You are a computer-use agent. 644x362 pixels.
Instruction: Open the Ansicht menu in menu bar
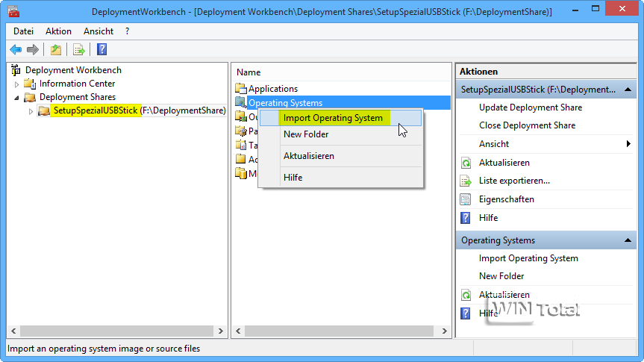click(x=99, y=31)
